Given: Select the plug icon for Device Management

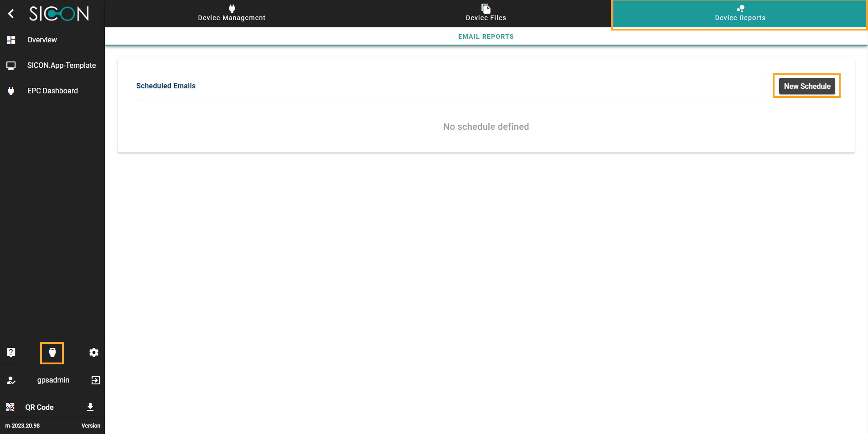Looking at the screenshot, I should [x=232, y=8].
